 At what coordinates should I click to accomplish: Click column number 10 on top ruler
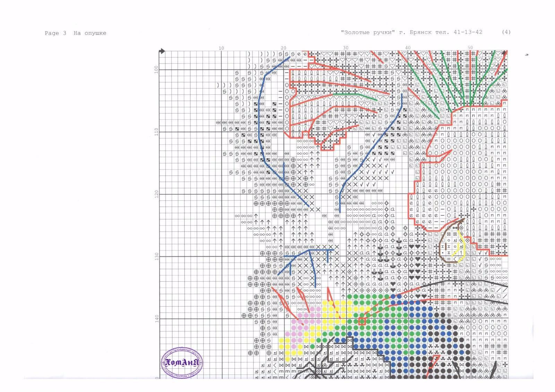click(x=221, y=48)
